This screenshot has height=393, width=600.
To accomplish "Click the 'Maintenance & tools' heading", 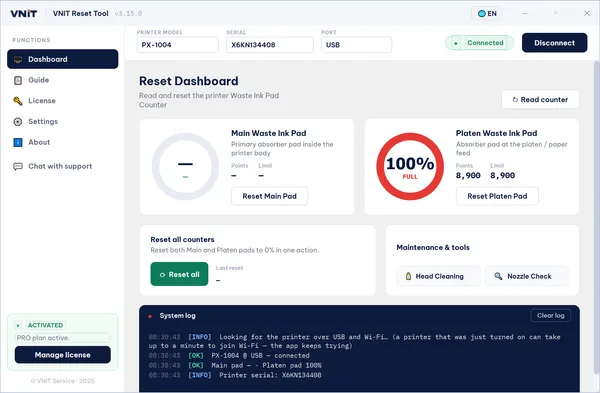I will (433, 248).
